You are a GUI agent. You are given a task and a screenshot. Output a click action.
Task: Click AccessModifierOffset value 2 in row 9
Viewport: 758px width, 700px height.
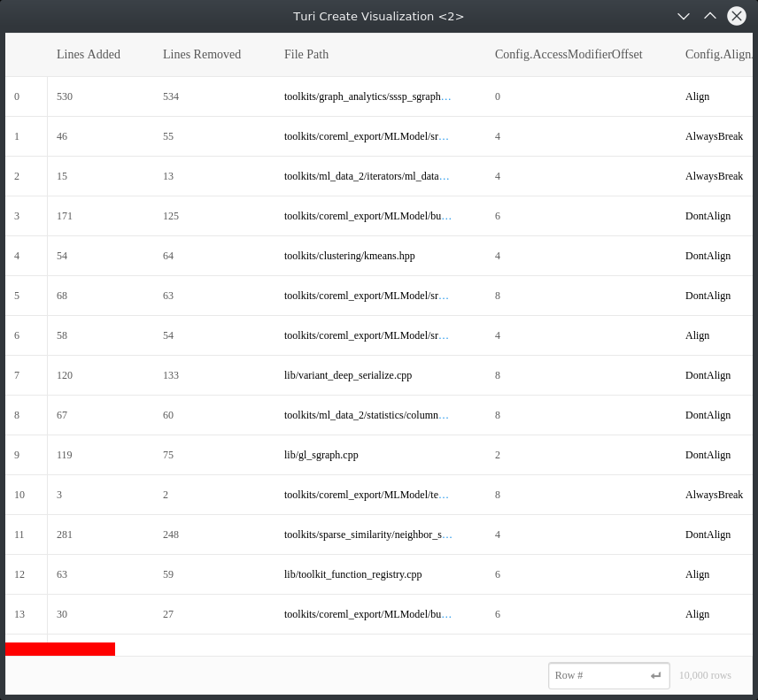[498, 455]
